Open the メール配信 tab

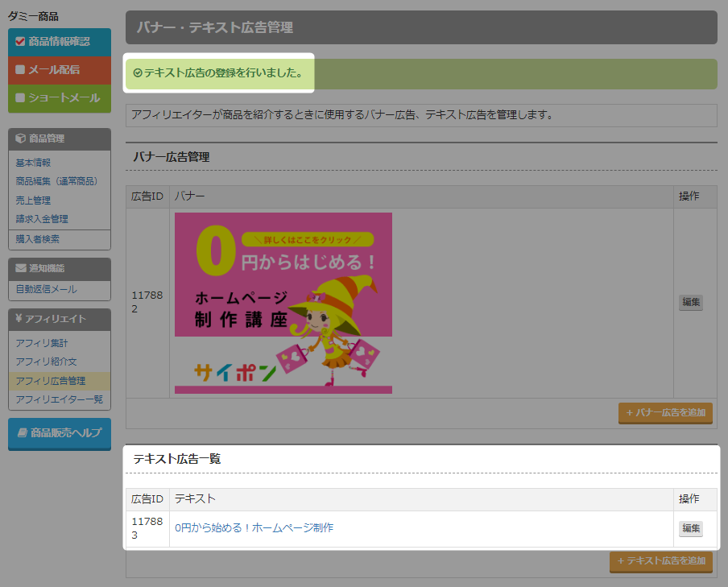60,70
